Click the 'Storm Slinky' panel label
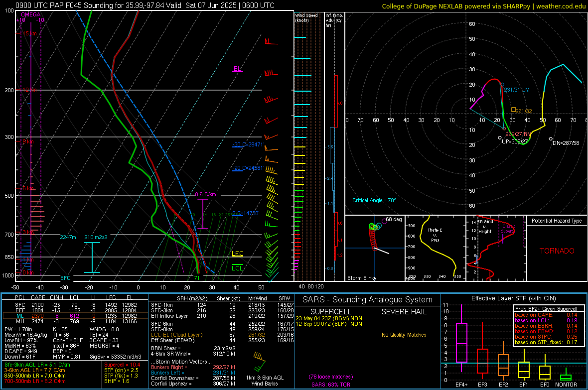The height and width of the screenshot is (390, 588). [361, 278]
